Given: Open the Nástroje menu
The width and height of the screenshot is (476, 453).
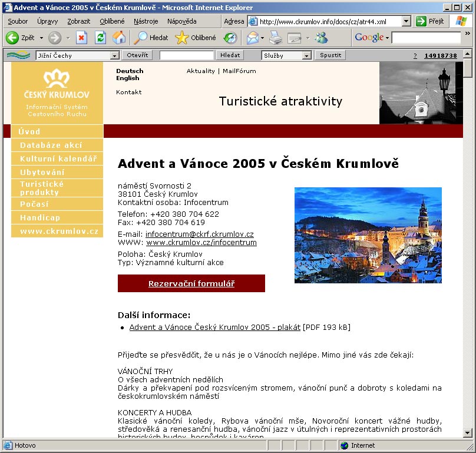Looking at the screenshot, I should tap(146, 21).
